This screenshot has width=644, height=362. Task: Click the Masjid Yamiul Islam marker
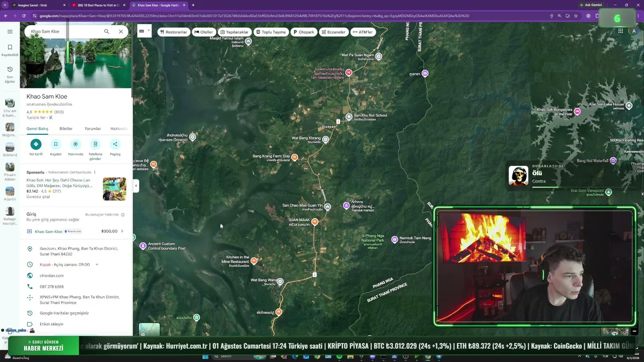click(248, 41)
